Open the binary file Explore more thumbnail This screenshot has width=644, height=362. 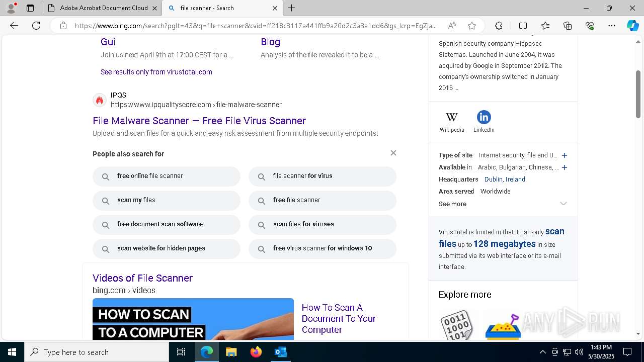click(457, 325)
